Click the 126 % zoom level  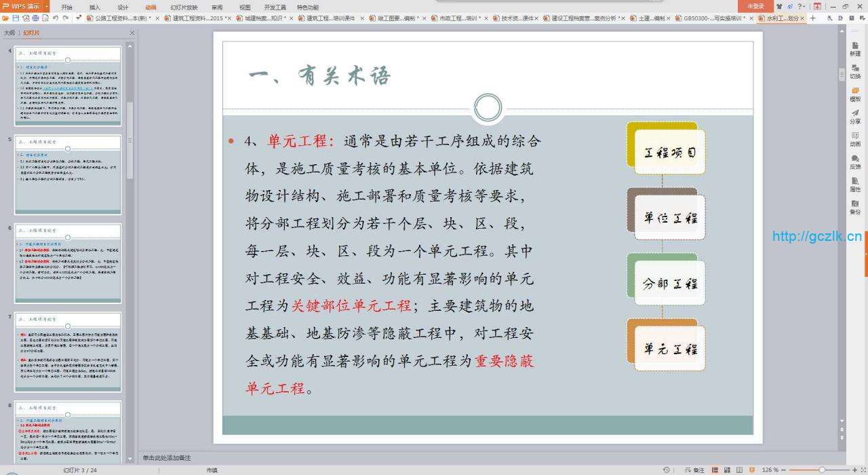770,470
